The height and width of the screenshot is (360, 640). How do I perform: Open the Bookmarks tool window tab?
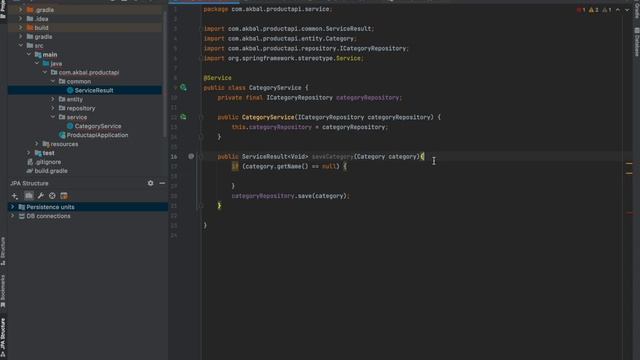click(x=3, y=291)
